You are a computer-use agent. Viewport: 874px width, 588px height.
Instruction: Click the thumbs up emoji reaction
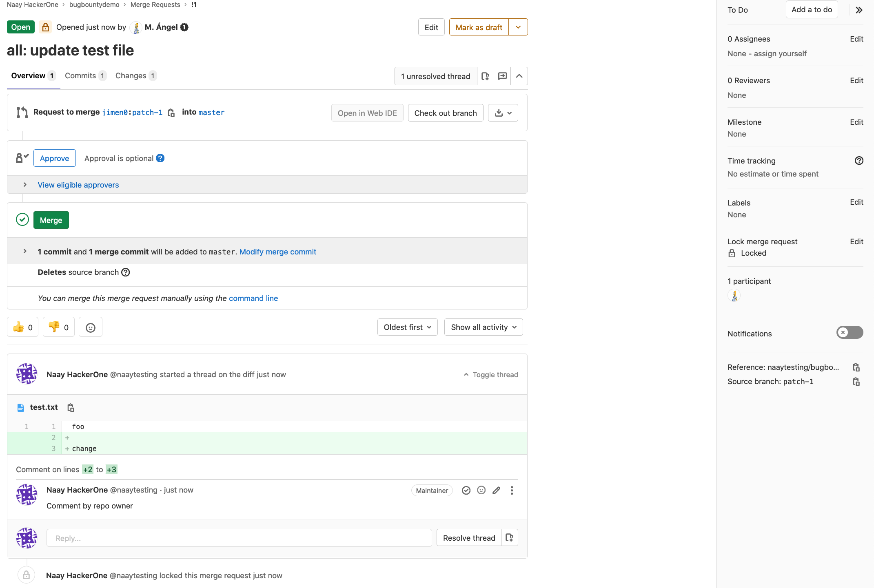[x=22, y=327]
